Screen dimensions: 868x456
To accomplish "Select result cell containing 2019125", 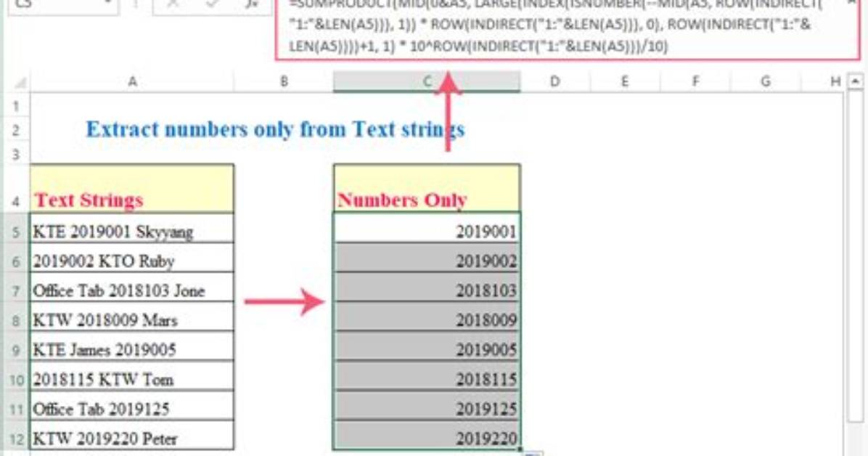I will 427,406.
